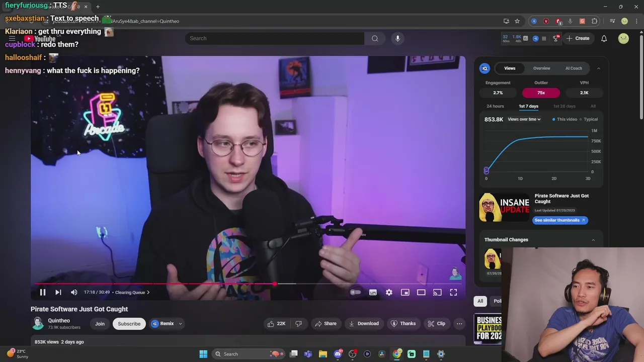
Task: Open File Explorer from taskbar
Action: pyautogui.click(x=323, y=354)
